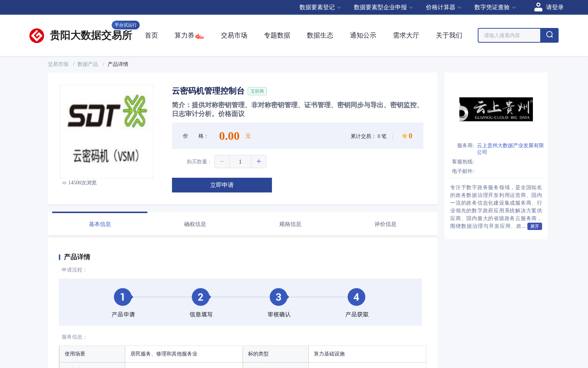588x368 pixels.
Task: Open the 数据生态 nav item
Action: 320,35
